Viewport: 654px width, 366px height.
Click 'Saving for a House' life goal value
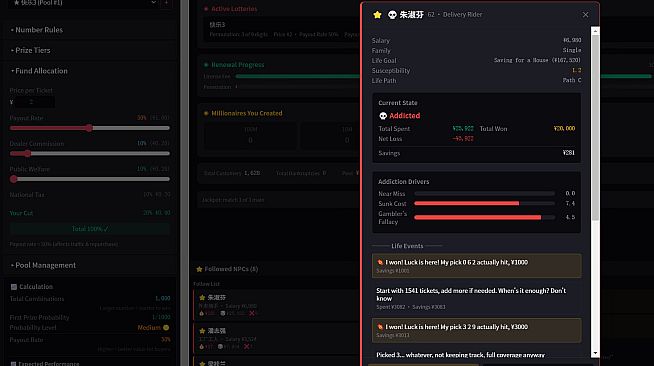click(x=537, y=60)
